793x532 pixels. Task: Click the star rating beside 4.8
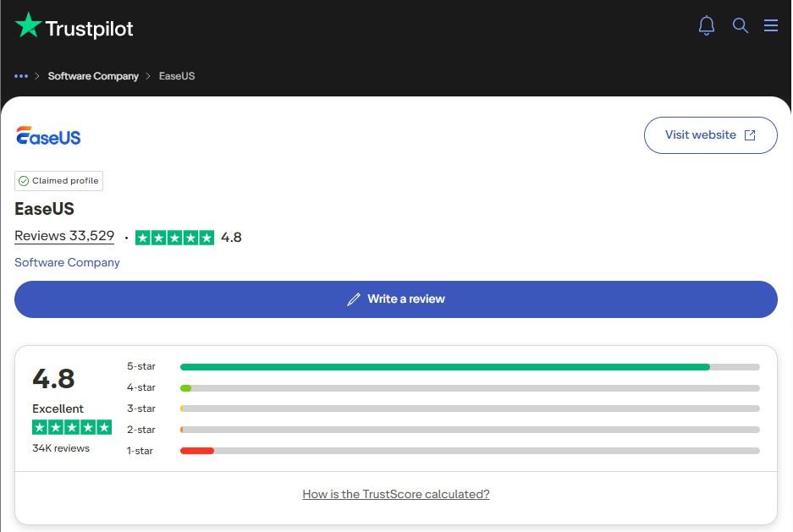174,238
